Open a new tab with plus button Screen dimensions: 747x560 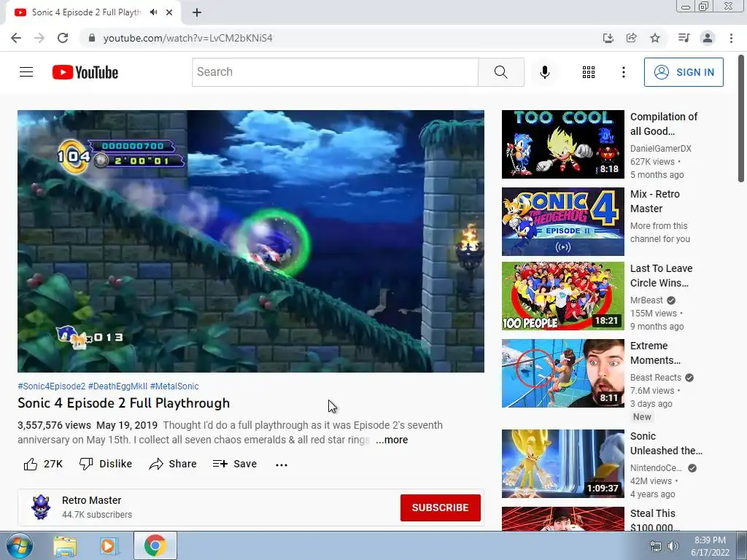pyautogui.click(x=197, y=12)
